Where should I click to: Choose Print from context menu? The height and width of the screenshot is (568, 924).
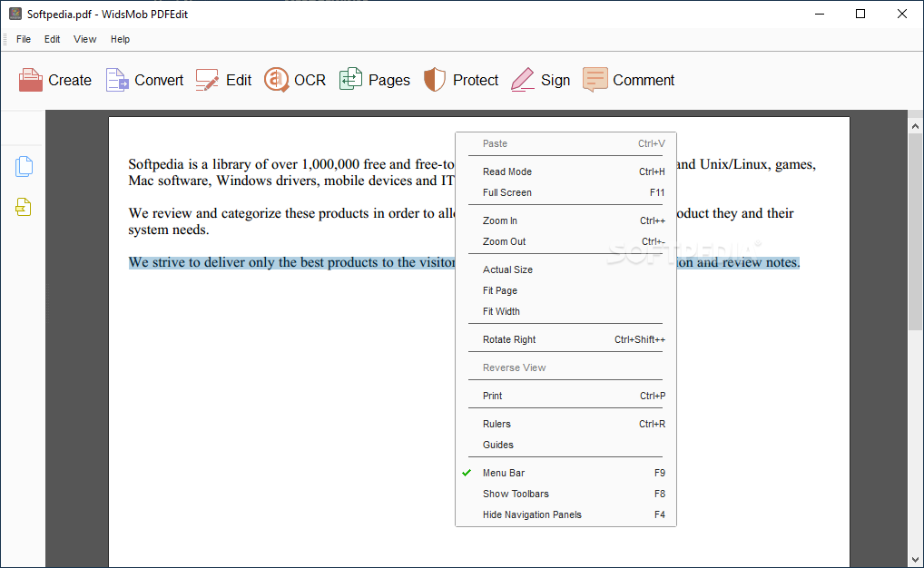click(x=565, y=396)
